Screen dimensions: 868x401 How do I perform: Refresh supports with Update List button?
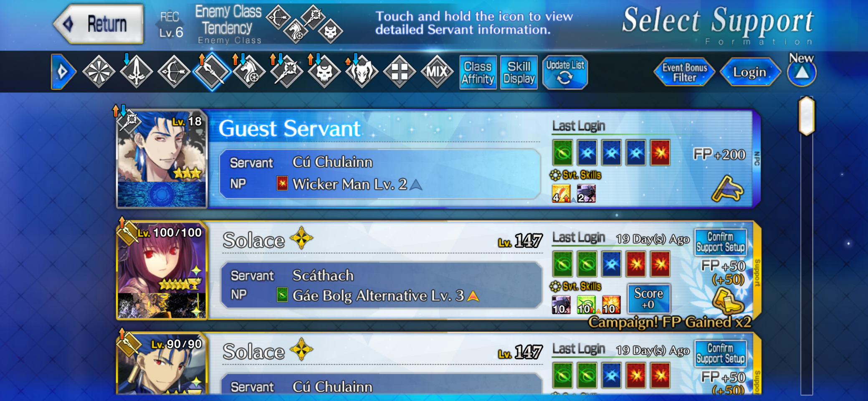click(x=565, y=72)
